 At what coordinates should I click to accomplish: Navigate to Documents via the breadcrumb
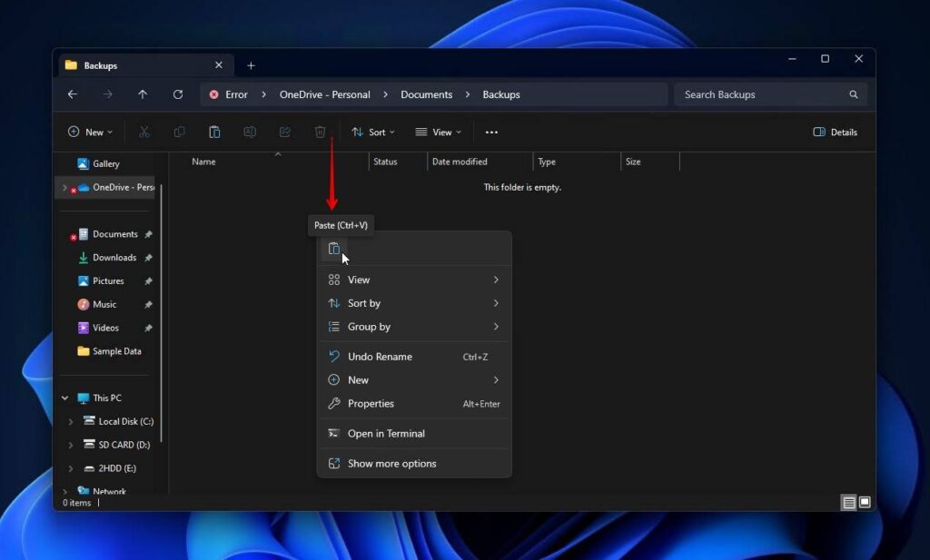pos(427,94)
